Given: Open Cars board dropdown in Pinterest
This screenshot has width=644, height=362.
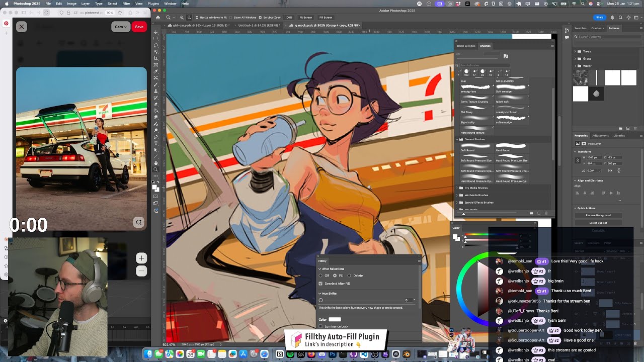Looking at the screenshot, I should pos(121,27).
